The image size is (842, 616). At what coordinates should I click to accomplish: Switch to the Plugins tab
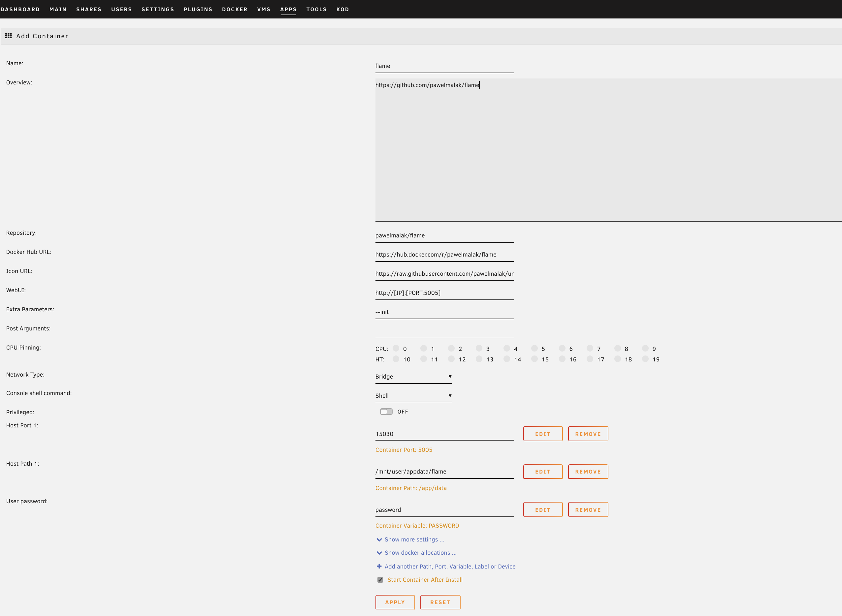point(198,9)
